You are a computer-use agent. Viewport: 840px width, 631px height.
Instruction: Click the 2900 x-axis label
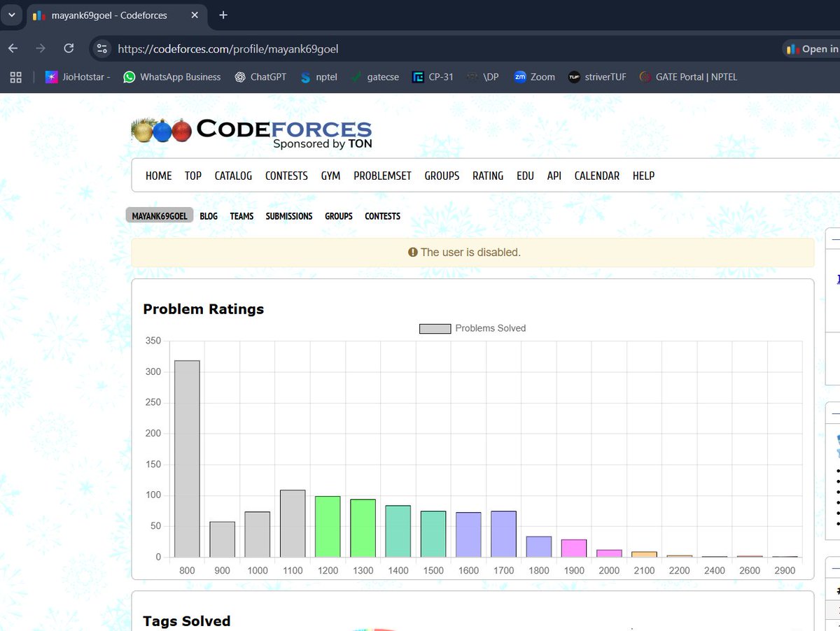785,570
